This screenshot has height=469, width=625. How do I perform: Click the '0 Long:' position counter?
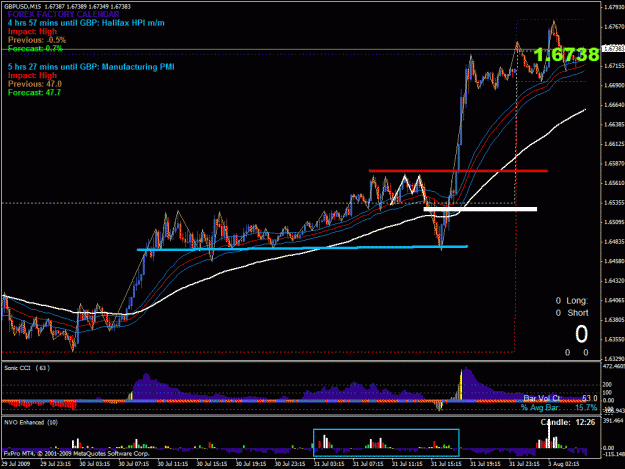coord(572,301)
